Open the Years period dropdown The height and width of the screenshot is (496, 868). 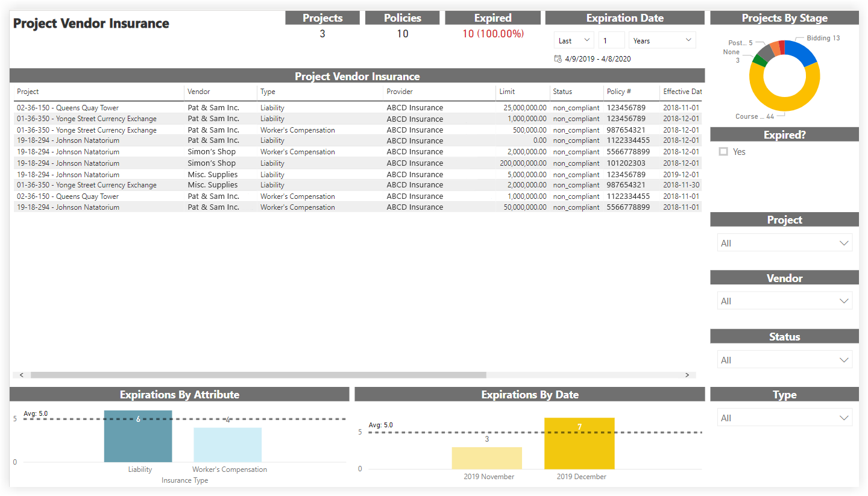pos(662,40)
